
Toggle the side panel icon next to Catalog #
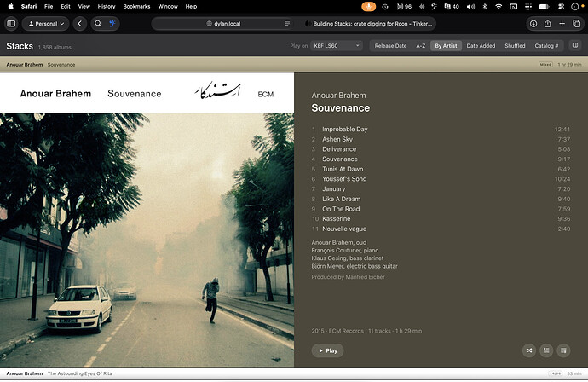tap(575, 45)
